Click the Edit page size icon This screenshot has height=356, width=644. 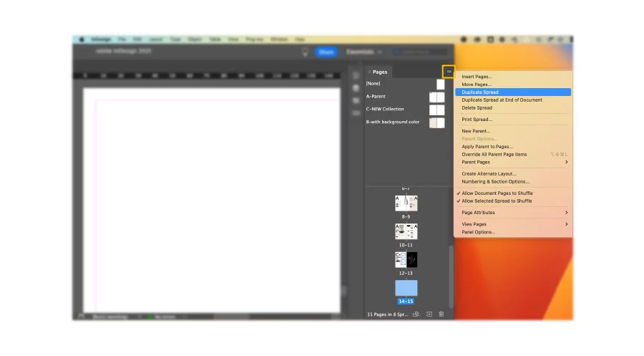click(416, 314)
